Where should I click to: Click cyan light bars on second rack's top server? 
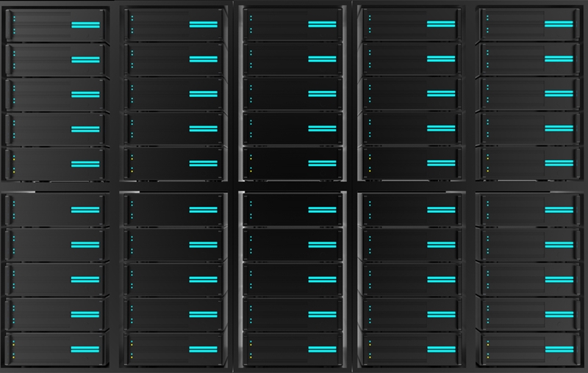point(204,25)
